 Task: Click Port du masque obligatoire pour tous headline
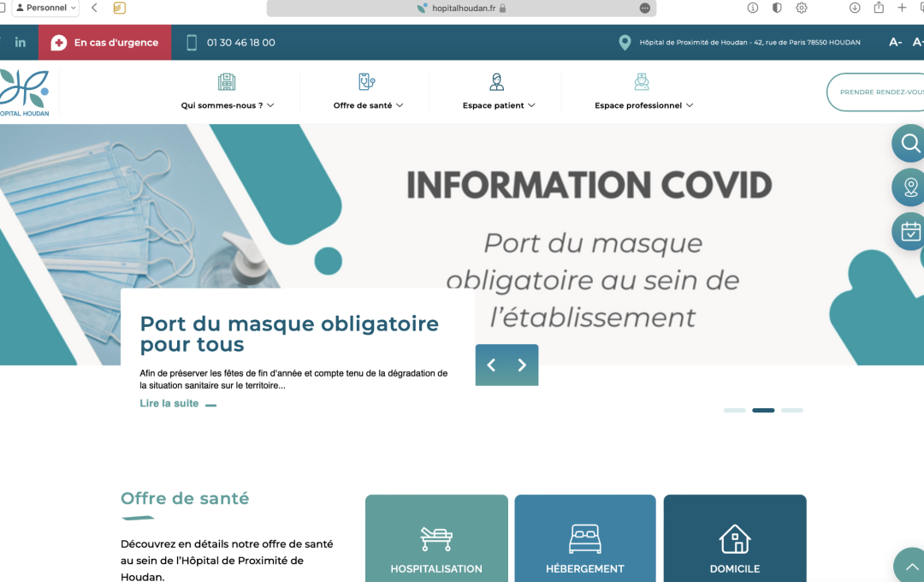pyautogui.click(x=289, y=334)
